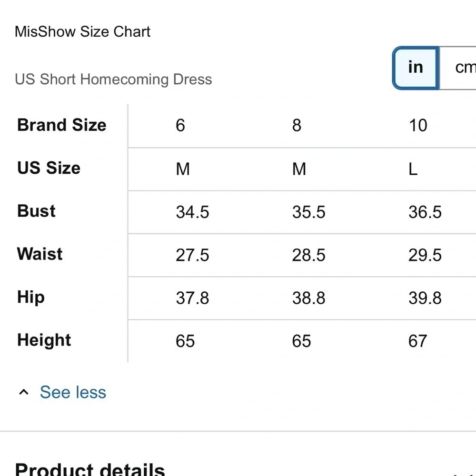Click the MisShow Size Chart title
The height and width of the screenshot is (476, 476).
coord(82,31)
